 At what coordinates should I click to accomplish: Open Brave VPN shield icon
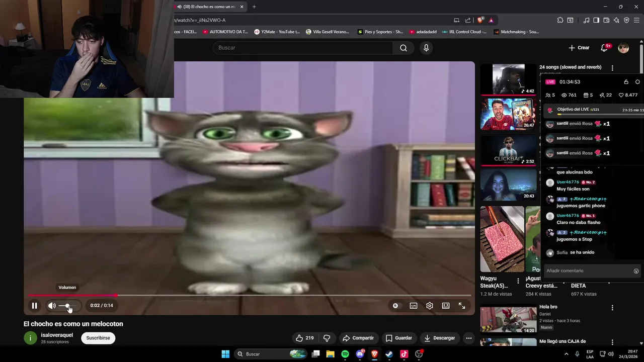(x=626, y=20)
